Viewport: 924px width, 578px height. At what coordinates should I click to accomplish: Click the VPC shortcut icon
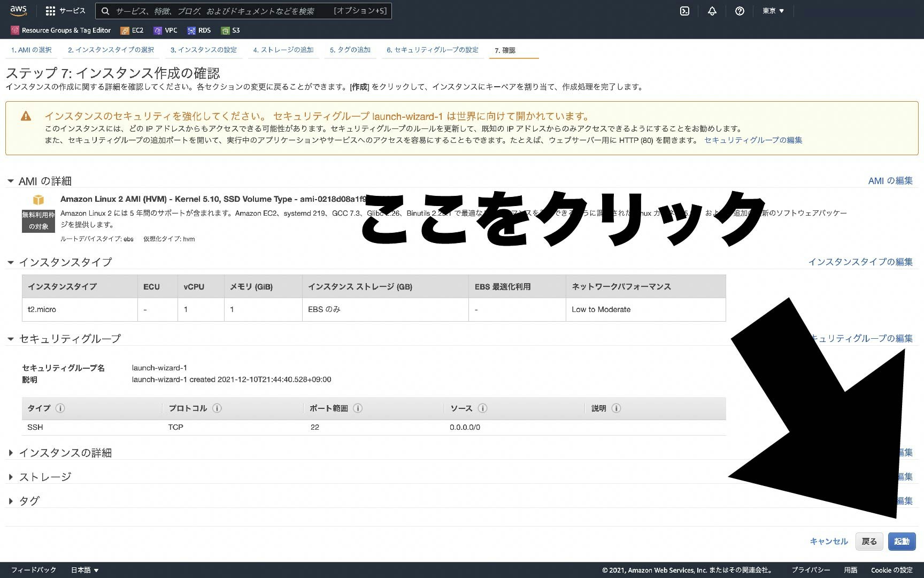[158, 31]
